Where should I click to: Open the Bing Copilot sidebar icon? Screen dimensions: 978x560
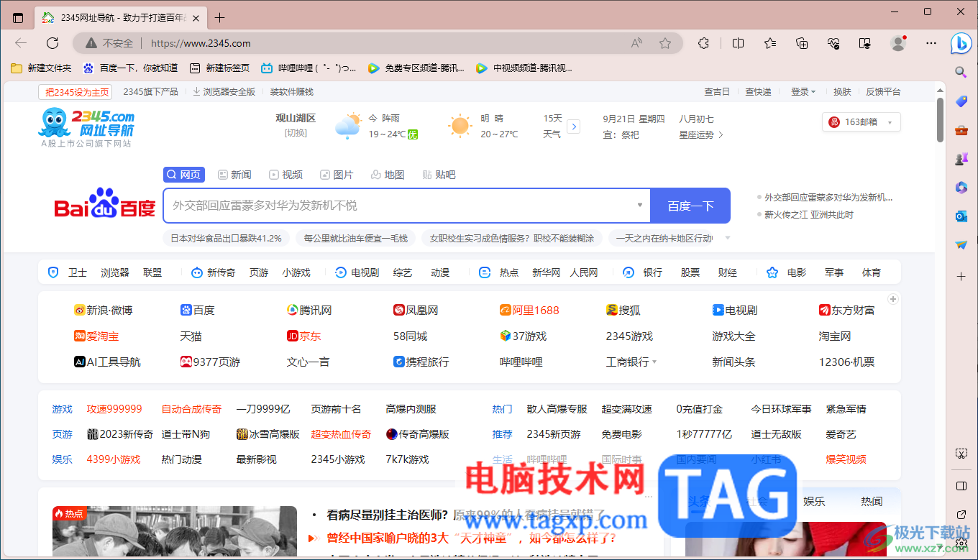(x=961, y=43)
